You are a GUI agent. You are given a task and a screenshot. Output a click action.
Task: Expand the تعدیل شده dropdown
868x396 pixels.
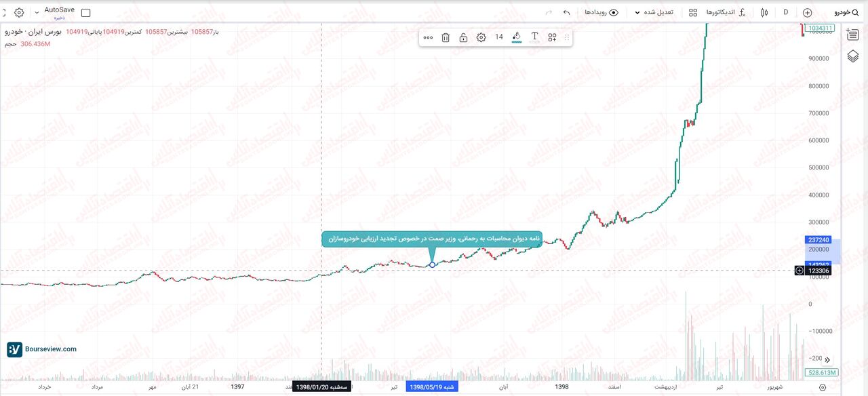coord(654,12)
